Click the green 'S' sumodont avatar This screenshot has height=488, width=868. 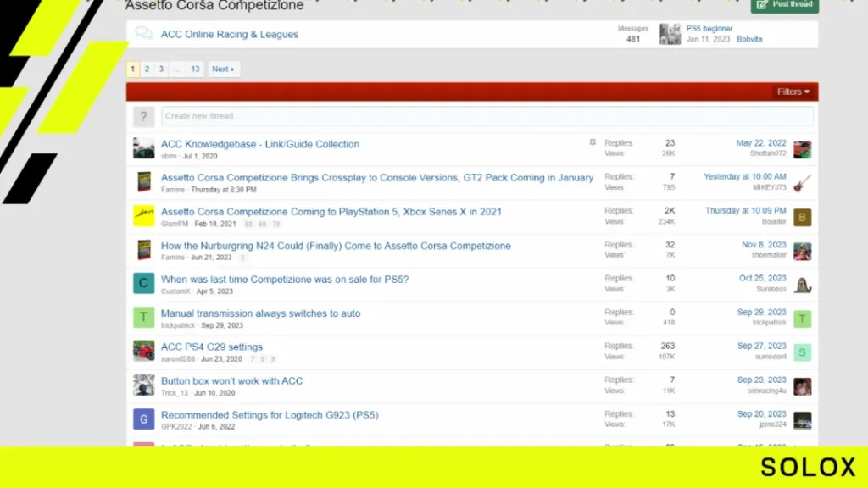pyautogui.click(x=802, y=352)
